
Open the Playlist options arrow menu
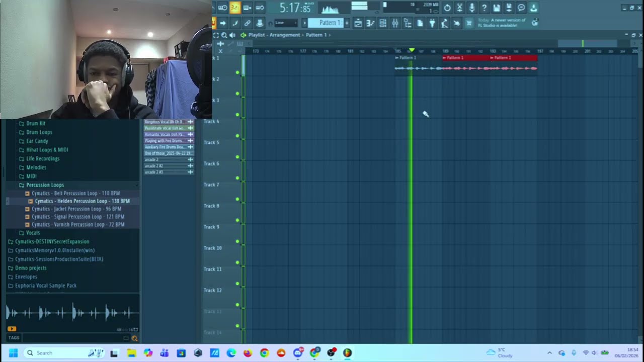[243, 35]
